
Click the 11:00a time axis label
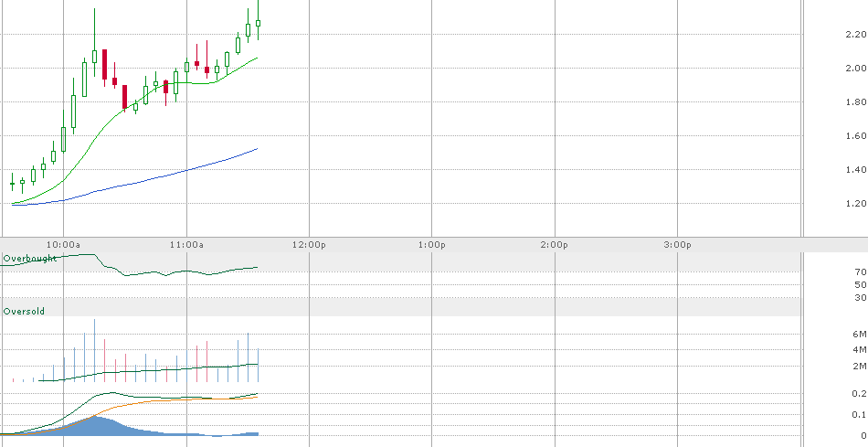tap(186, 245)
